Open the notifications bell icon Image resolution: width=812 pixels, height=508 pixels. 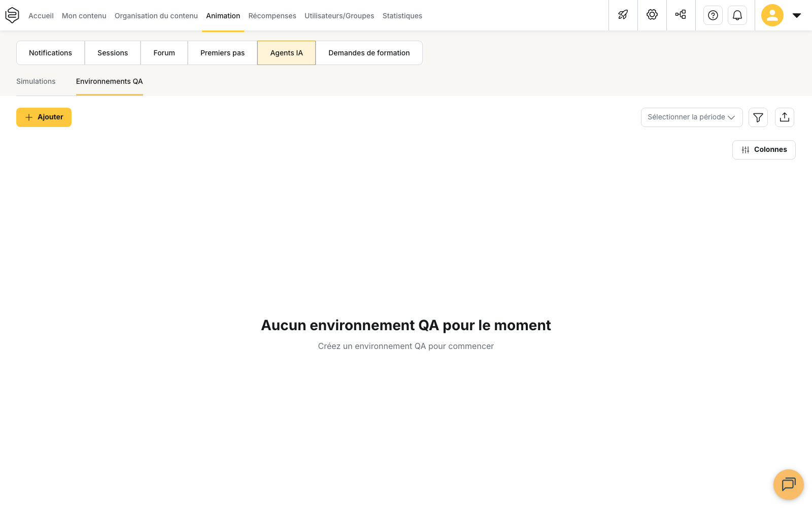pyautogui.click(x=737, y=15)
